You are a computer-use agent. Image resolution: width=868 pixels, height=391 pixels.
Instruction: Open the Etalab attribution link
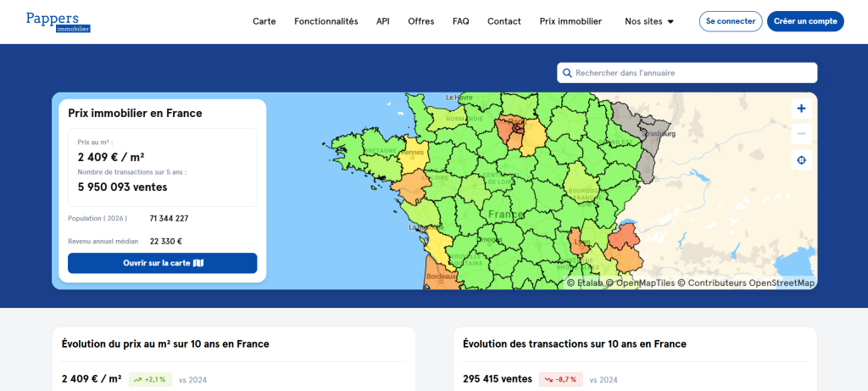click(585, 283)
